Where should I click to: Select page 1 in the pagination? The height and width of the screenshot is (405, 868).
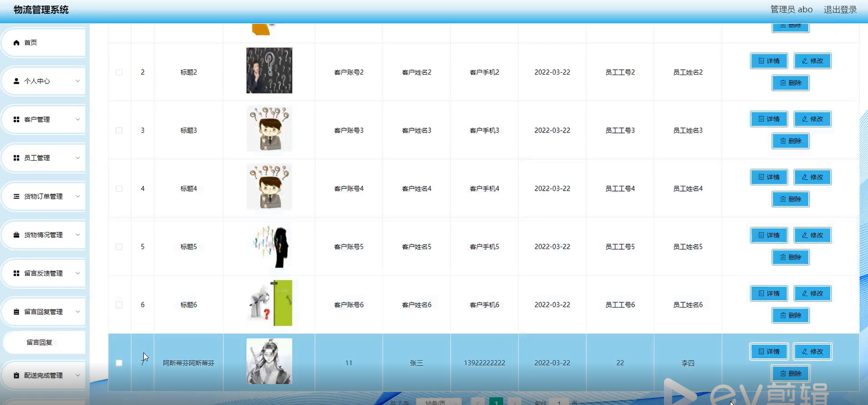(496, 402)
